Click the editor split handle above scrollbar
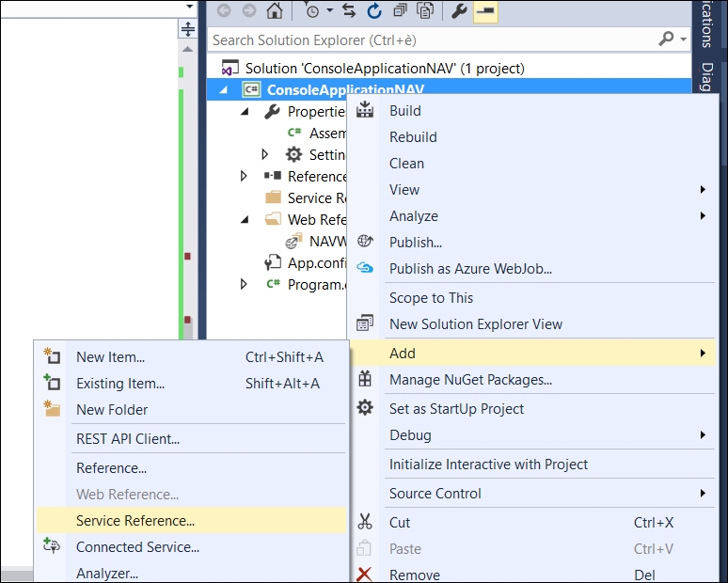 point(187,29)
